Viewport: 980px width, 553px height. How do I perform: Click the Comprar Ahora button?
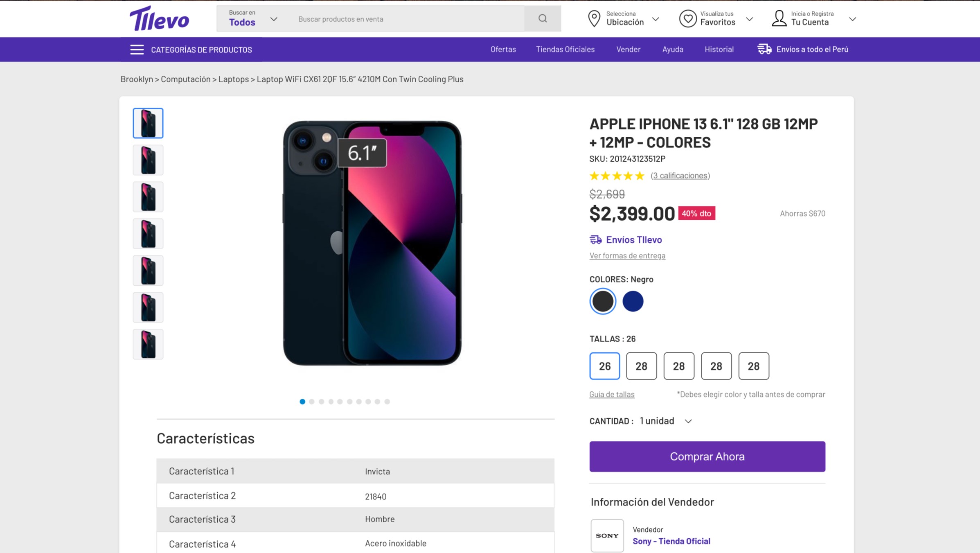(707, 456)
